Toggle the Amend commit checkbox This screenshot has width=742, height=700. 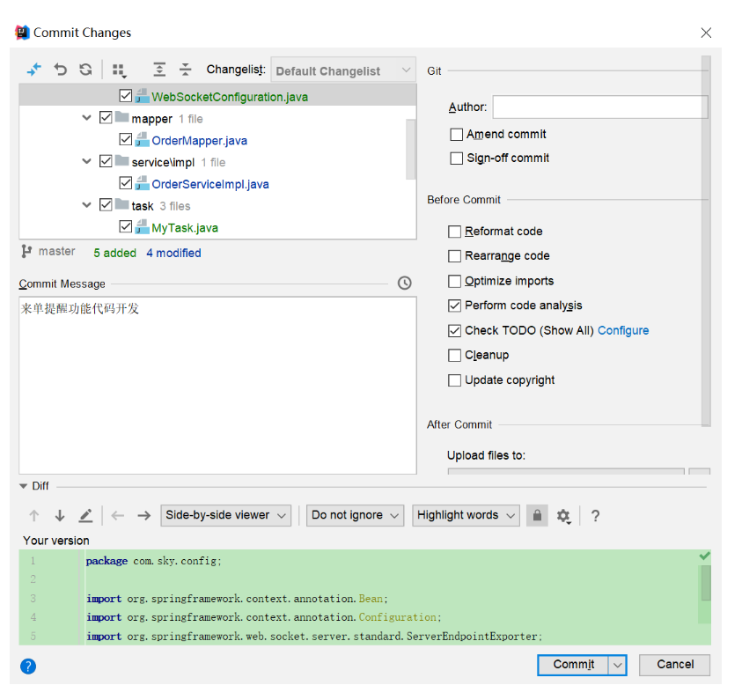coord(456,135)
